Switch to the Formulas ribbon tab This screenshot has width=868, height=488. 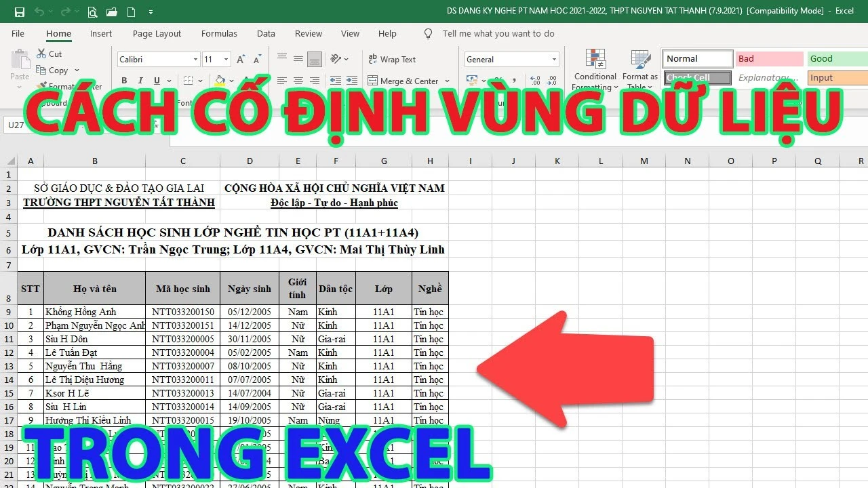(219, 33)
